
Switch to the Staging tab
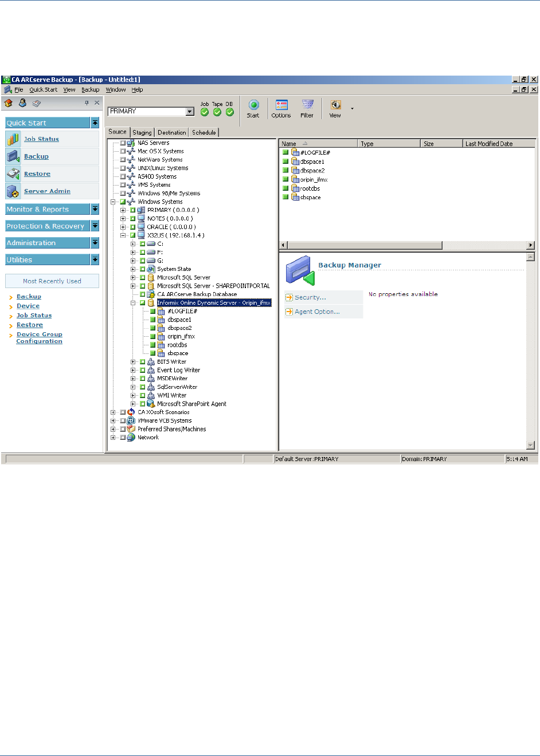pos(142,132)
